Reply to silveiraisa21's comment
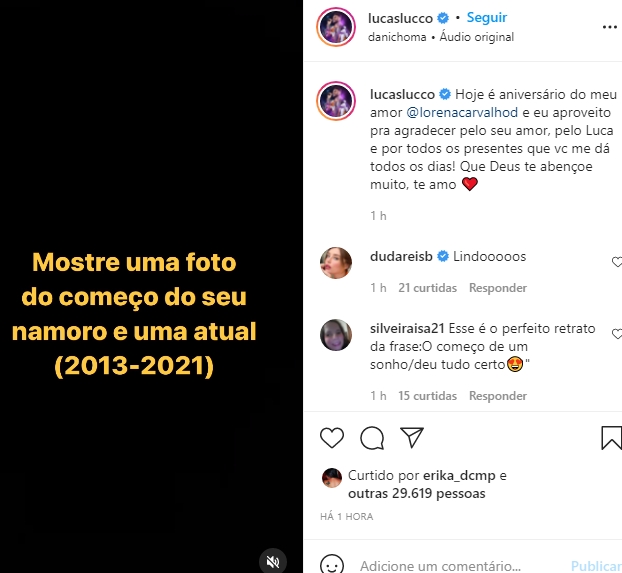Image resolution: width=622 pixels, height=573 pixels. coord(497,396)
